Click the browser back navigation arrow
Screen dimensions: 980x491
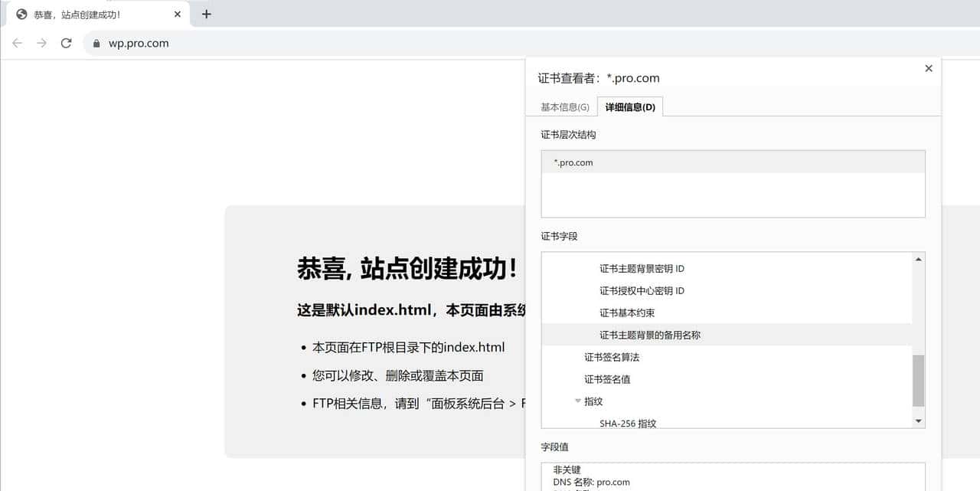tap(17, 43)
